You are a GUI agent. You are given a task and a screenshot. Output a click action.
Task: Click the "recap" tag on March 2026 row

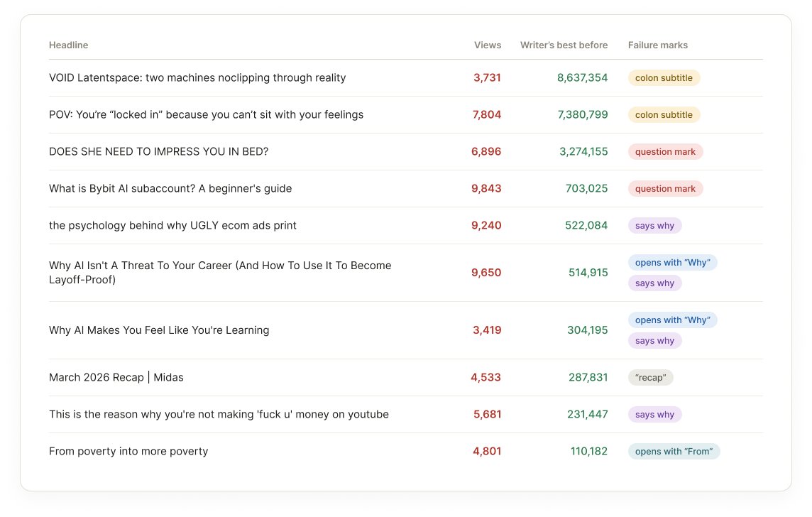click(x=650, y=377)
